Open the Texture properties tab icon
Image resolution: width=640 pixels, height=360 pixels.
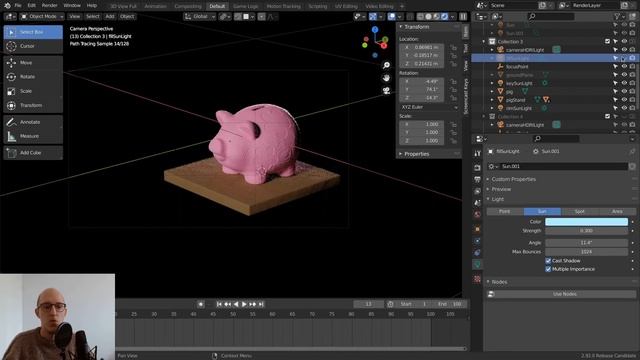[x=477, y=279]
